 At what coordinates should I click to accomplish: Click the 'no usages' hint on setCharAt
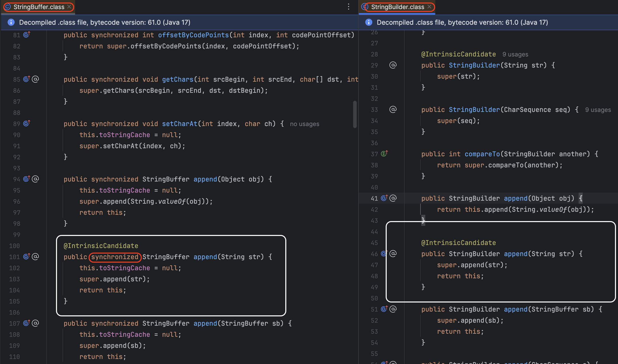point(304,124)
